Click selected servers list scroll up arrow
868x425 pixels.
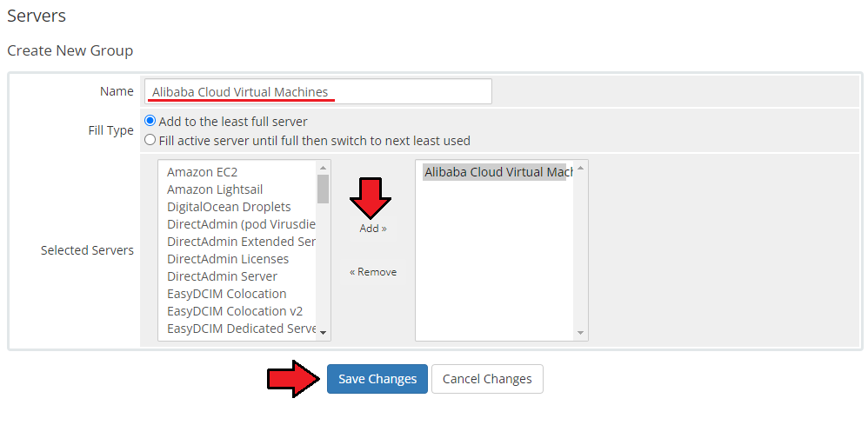(580, 168)
